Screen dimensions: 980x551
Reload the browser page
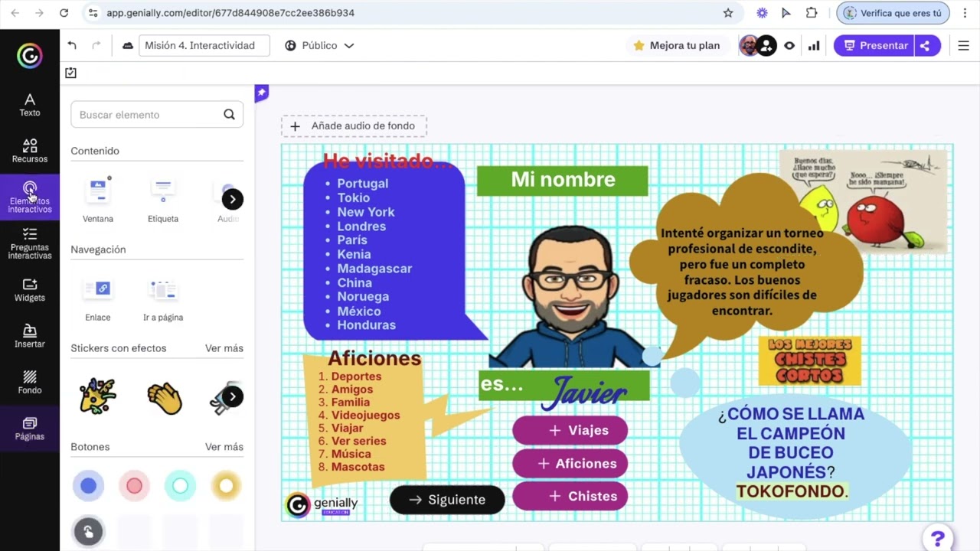click(x=64, y=13)
